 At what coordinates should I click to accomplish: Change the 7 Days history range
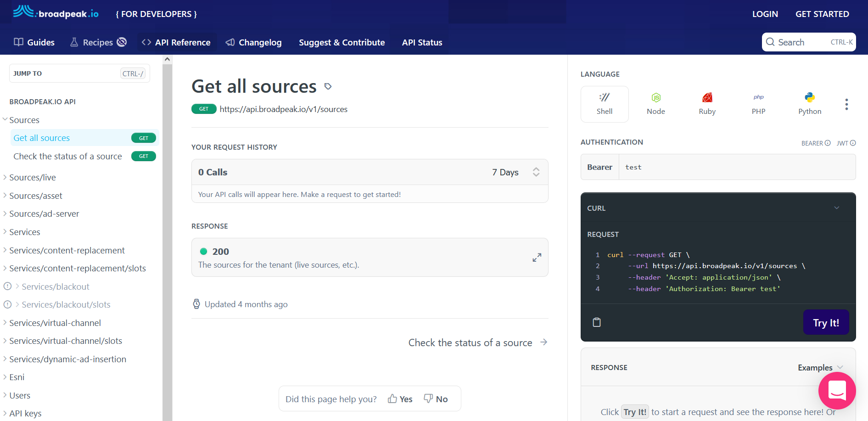click(x=515, y=172)
